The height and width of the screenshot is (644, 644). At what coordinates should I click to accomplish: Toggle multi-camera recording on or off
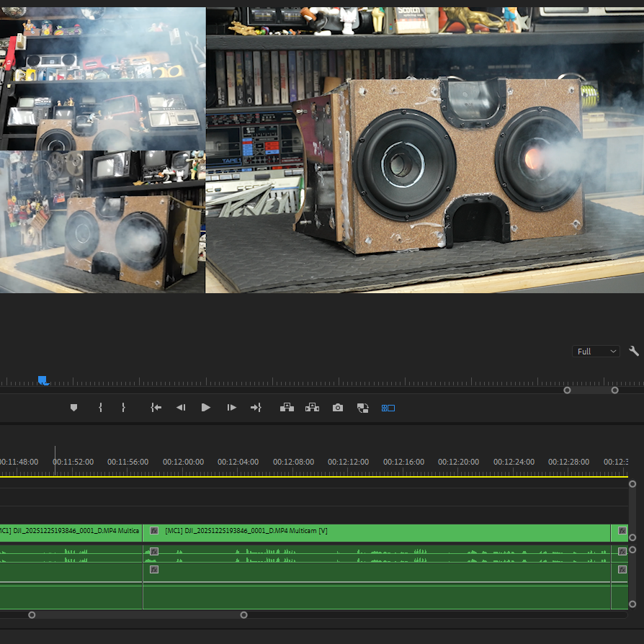pos(363,408)
